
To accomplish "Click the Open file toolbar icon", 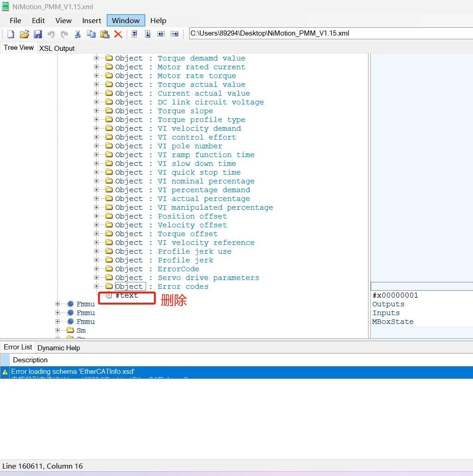I will 25,34.
